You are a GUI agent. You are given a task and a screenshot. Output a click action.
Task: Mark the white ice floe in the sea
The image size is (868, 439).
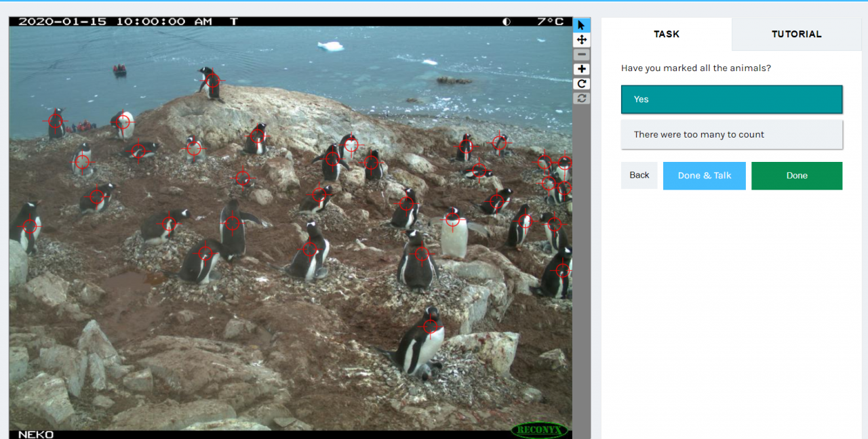point(331,46)
